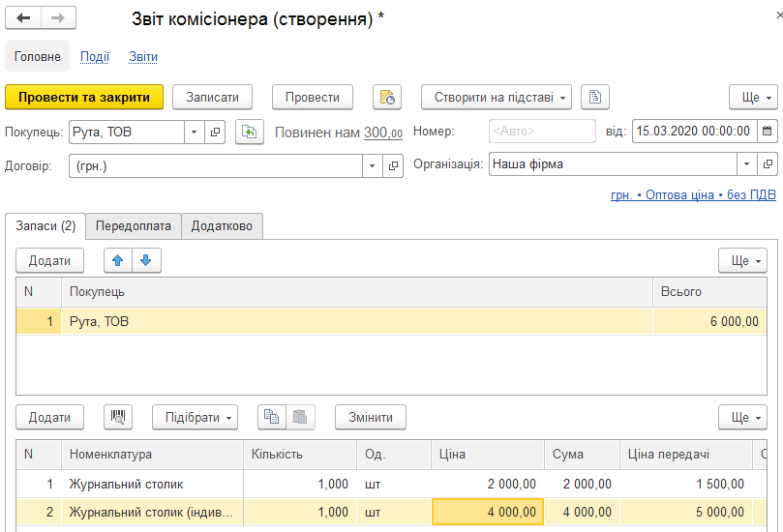Click the Записати button

coord(212,97)
